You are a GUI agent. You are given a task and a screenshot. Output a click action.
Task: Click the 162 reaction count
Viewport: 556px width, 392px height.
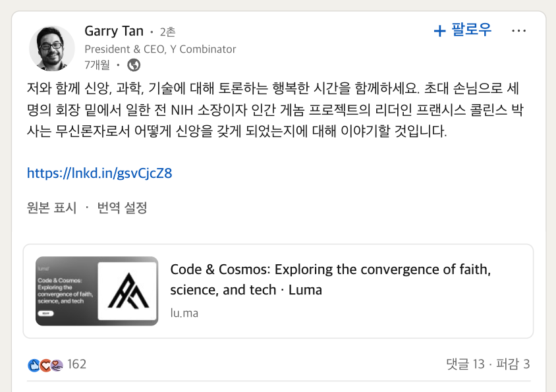pos(76,364)
